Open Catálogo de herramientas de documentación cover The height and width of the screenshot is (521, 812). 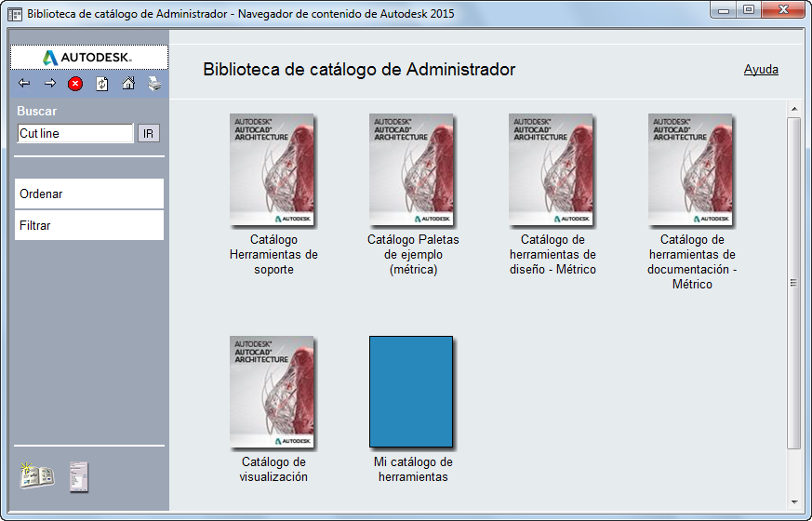coord(690,170)
